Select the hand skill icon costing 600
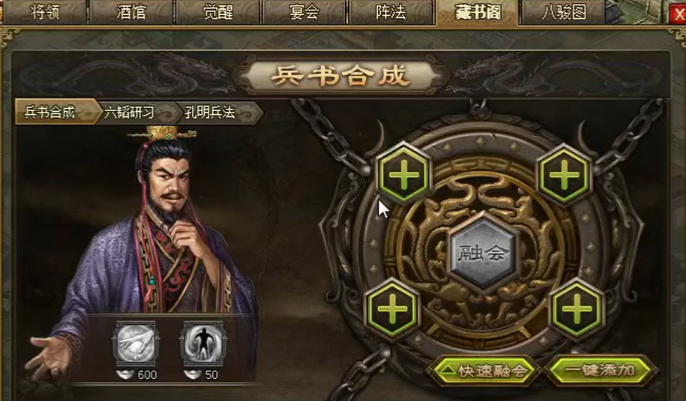Image resolution: width=686 pixels, height=401 pixels. 135,344
